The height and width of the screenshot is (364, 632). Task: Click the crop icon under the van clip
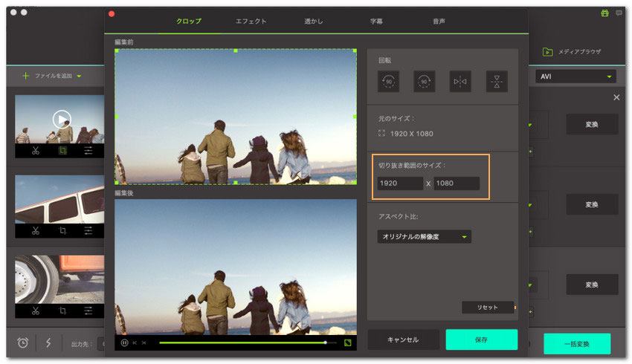[62, 231]
